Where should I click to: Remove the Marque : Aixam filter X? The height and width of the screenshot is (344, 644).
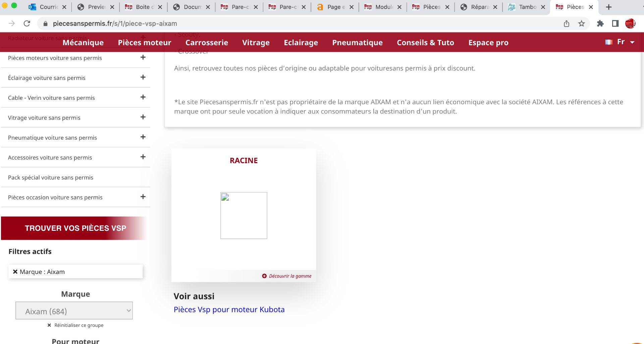tap(15, 272)
